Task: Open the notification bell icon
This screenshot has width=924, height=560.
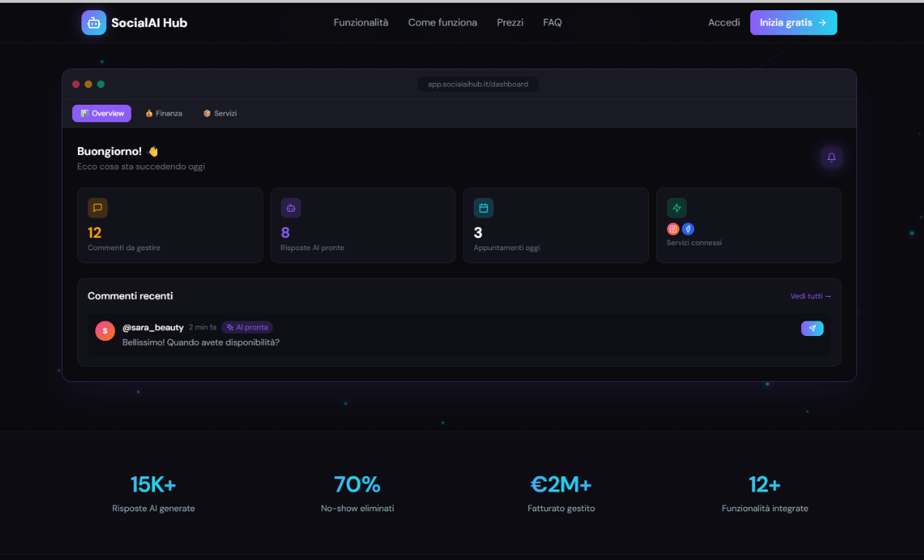Action: tap(831, 157)
